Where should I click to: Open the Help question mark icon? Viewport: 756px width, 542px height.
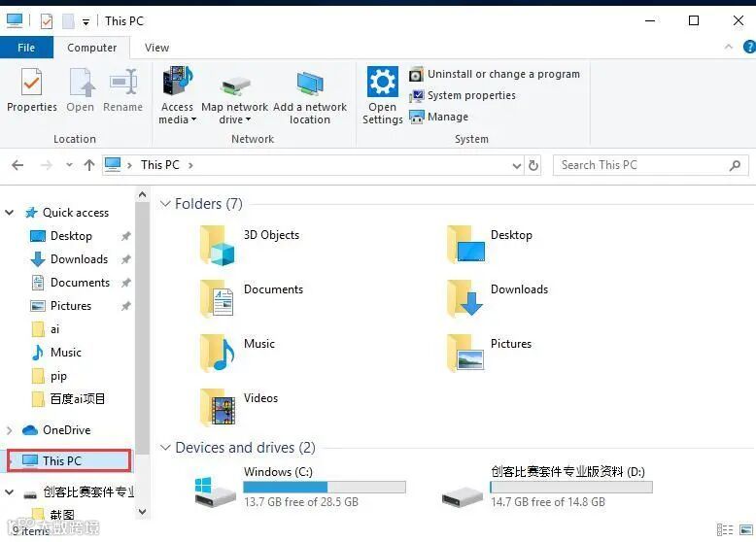tap(750, 47)
